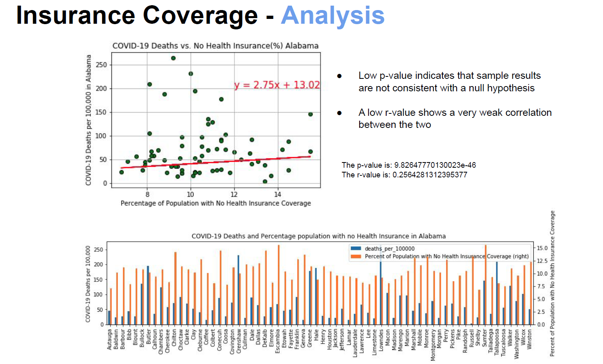Click bar chart left axis label "COVID-19 Deaths per 100,000"
Screen dimensions: 603x364
88,284
